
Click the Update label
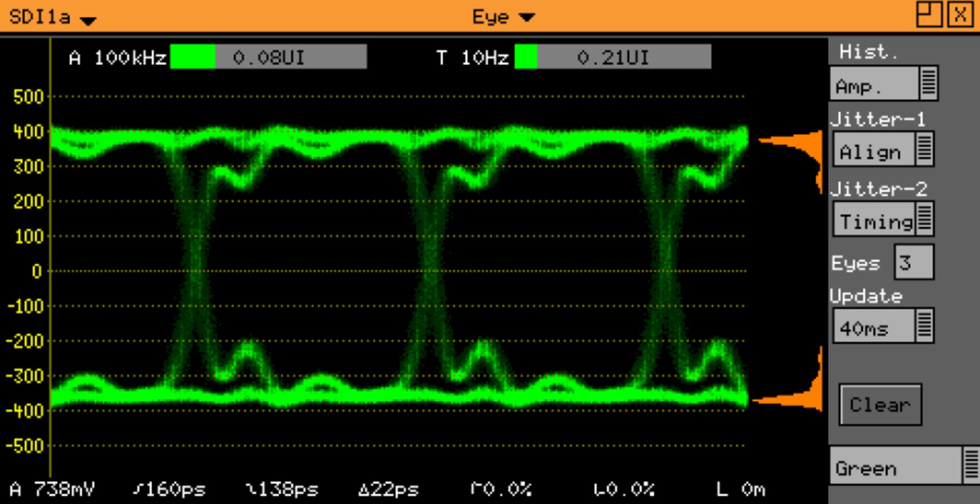[x=866, y=295]
